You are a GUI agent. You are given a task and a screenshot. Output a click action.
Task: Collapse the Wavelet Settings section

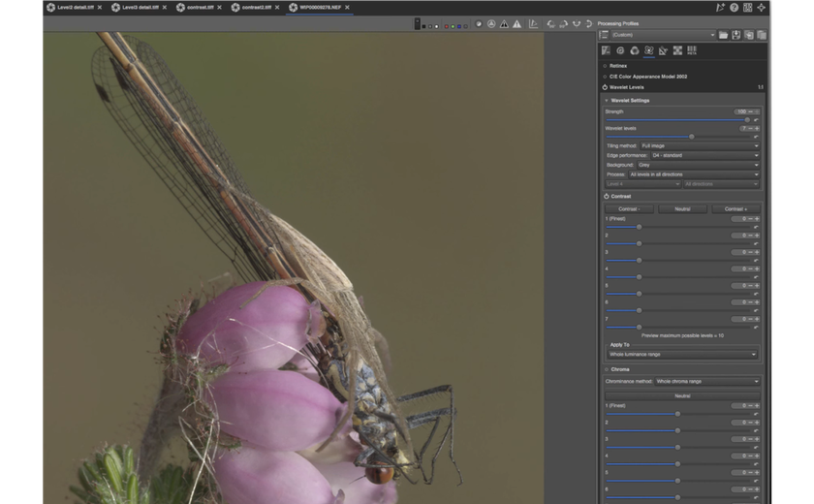[606, 100]
